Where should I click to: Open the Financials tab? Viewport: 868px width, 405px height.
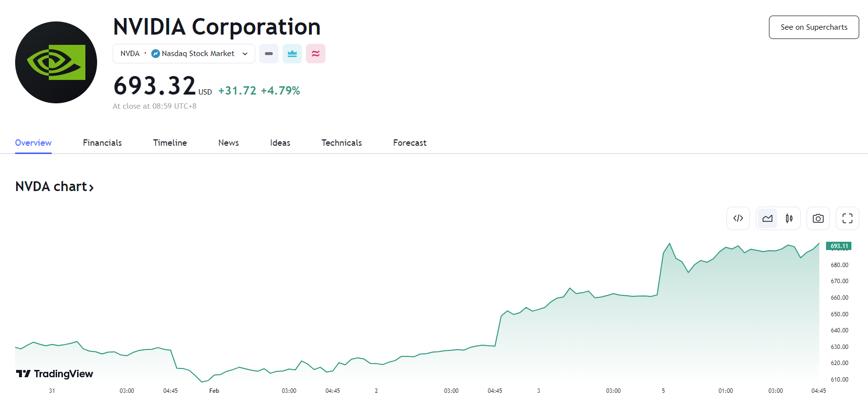102,143
